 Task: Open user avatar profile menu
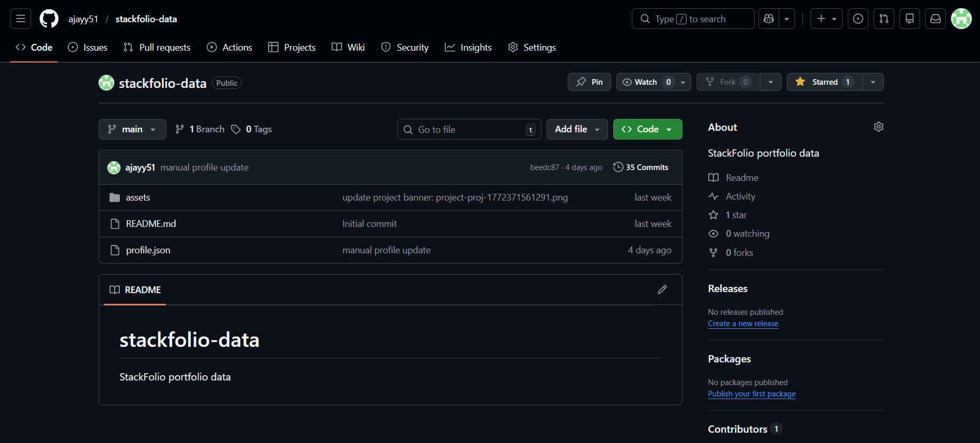961,19
